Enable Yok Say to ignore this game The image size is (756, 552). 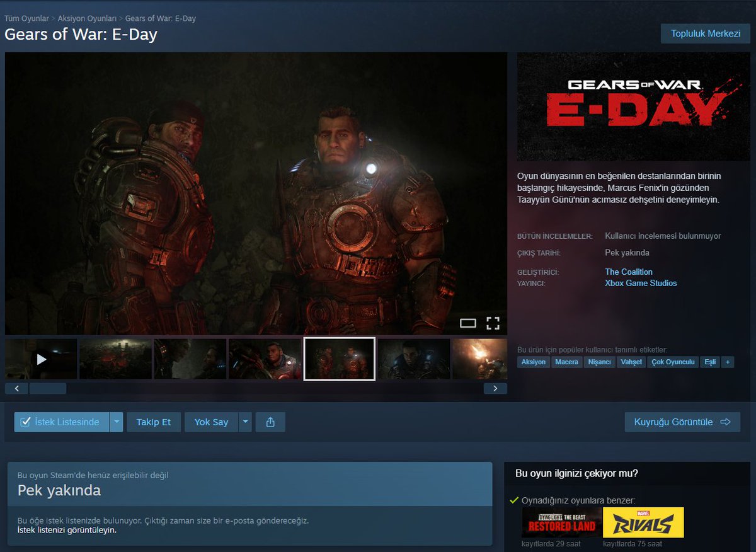(x=211, y=422)
